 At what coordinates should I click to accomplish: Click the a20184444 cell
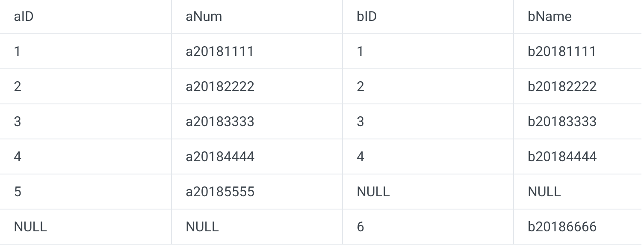tap(220, 157)
